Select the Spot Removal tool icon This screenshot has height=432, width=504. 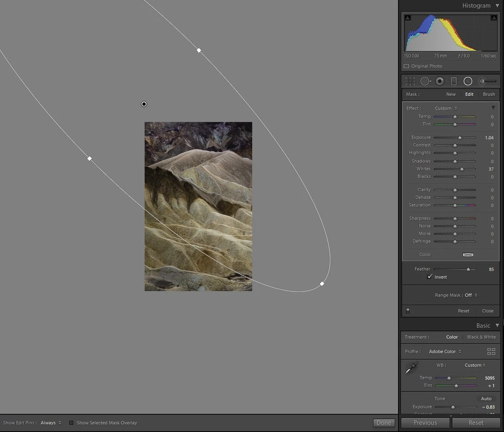(x=425, y=81)
